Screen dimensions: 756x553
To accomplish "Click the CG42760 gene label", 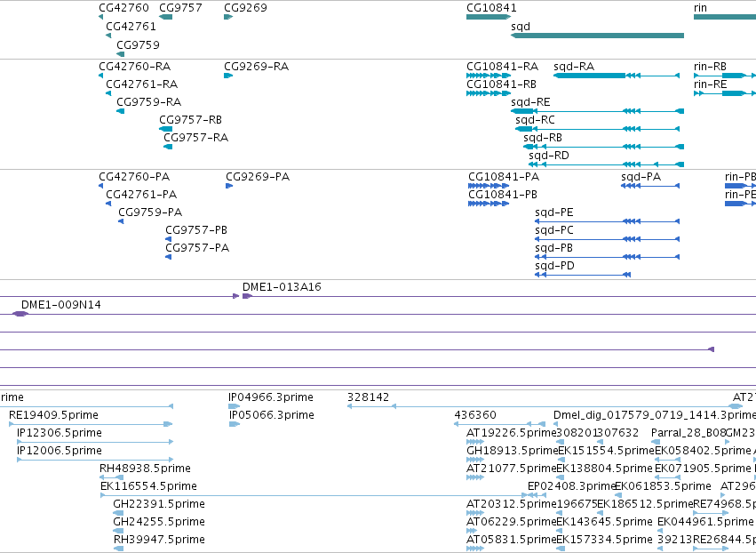I will pyautogui.click(x=123, y=8).
